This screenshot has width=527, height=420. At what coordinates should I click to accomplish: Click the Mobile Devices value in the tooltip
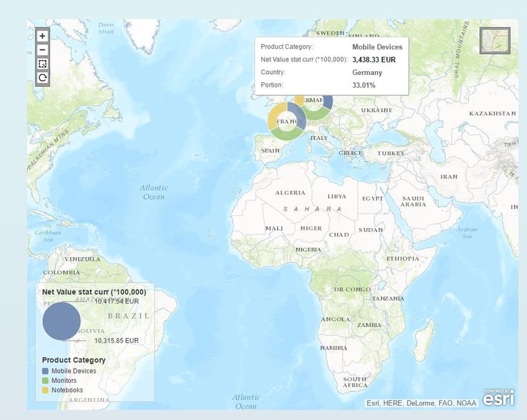377,47
